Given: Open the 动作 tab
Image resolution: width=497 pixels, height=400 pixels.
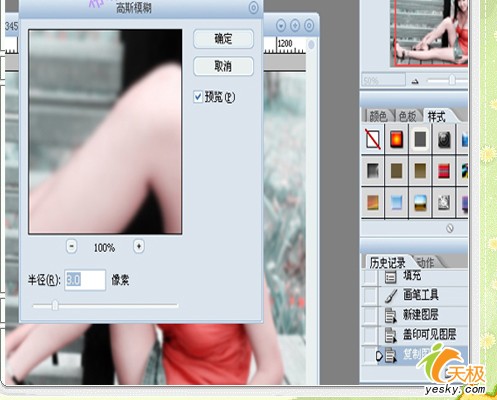Looking at the screenshot, I should [x=426, y=263].
